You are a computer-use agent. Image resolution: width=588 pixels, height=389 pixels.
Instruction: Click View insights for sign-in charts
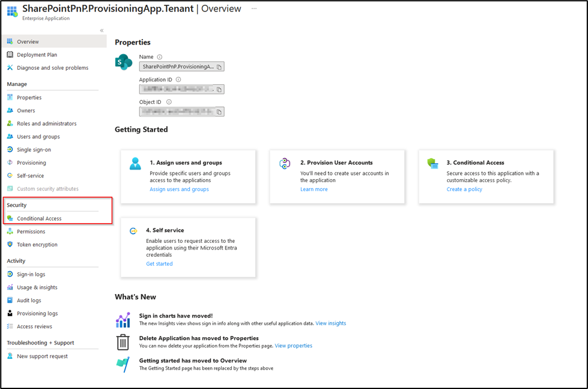click(330, 323)
